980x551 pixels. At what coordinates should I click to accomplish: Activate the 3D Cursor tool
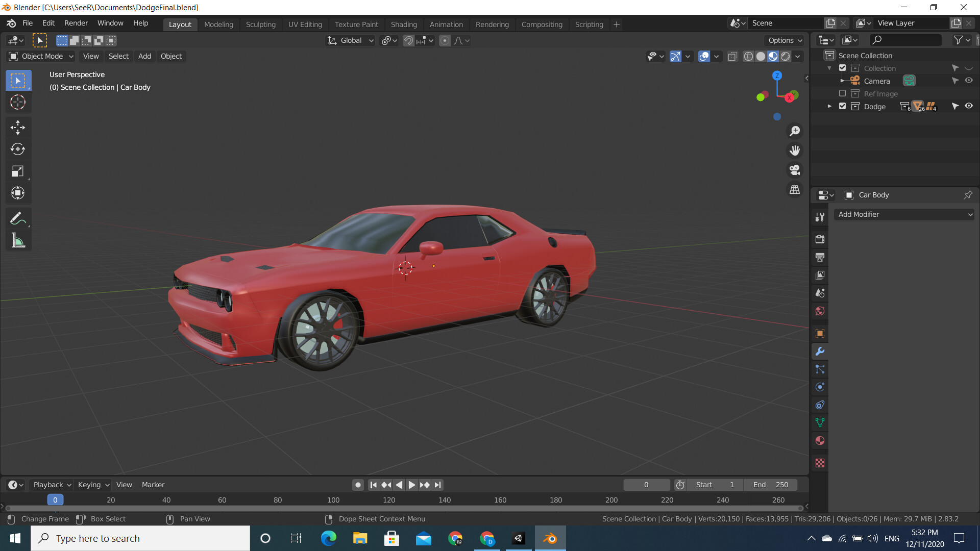[18, 103]
